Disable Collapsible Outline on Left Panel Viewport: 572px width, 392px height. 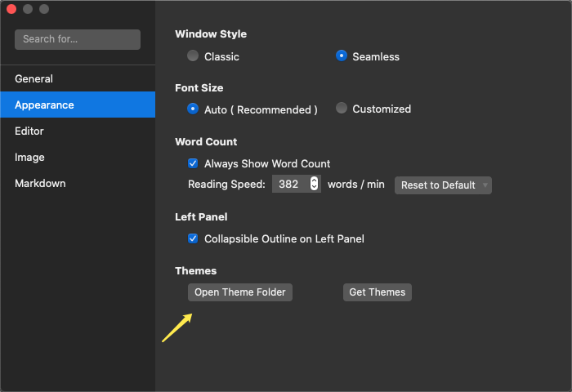click(194, 239)
